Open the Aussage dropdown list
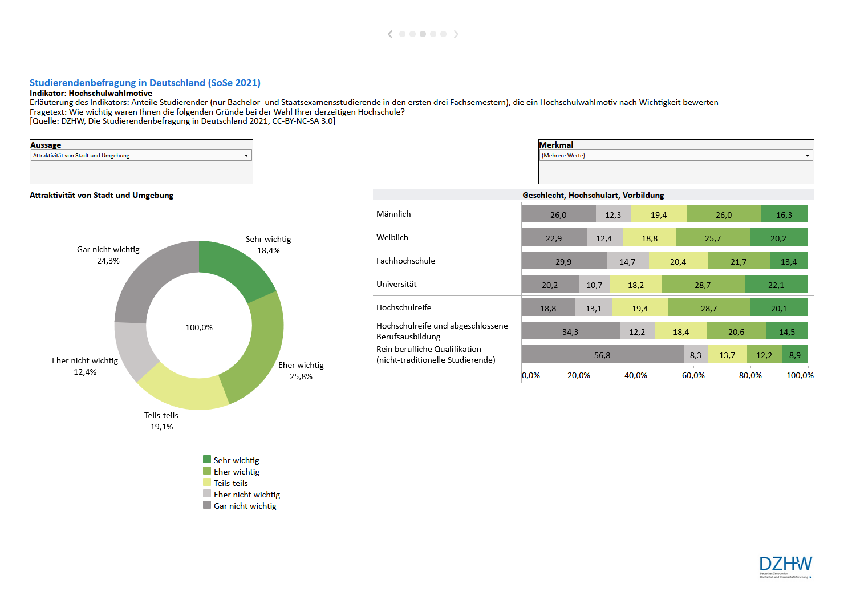The width and height of the screenshot is (844, 616). pos(141,155)
